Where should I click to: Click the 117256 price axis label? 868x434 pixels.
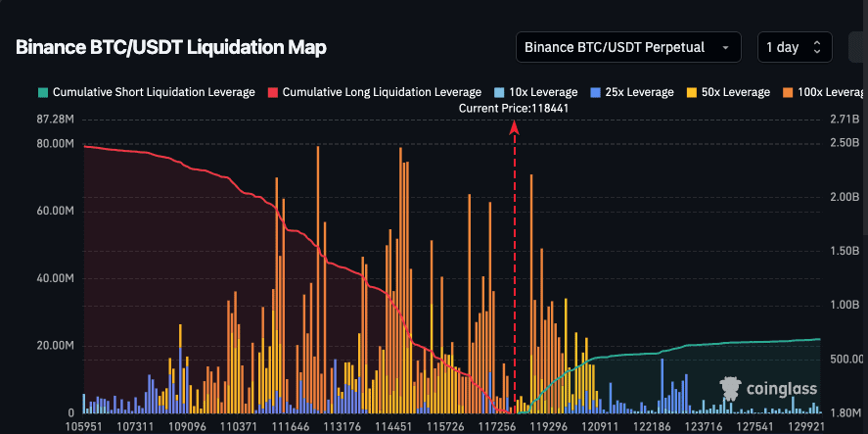coord(496,427)
